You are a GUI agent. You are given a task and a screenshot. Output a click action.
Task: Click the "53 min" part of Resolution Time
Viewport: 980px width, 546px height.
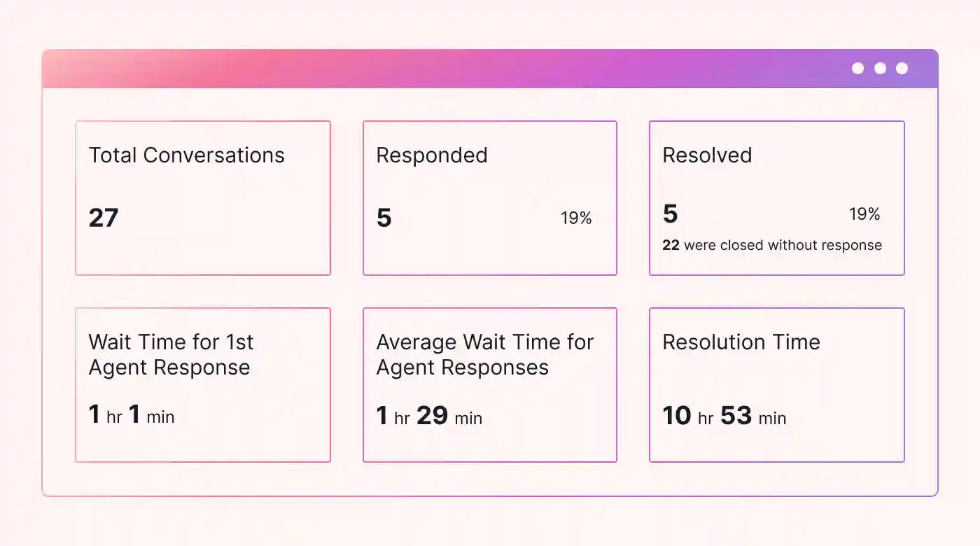point(752,416)
